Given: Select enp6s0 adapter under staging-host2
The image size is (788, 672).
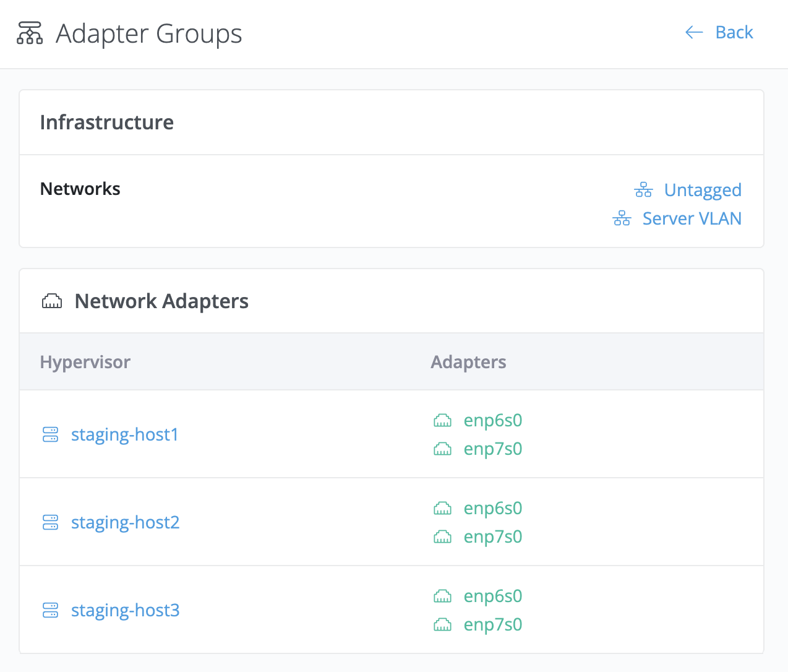Looking at the screenshot, I should pos(493,508).
